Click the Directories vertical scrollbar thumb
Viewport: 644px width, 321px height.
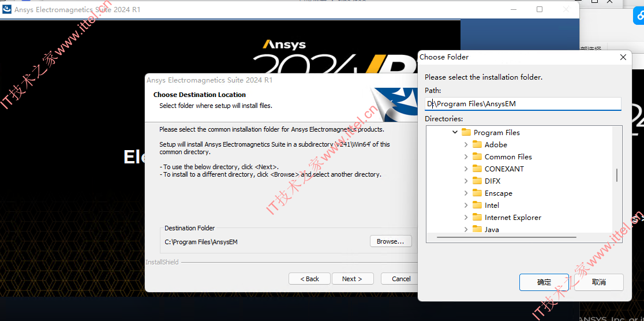click(x=617, y=176)
